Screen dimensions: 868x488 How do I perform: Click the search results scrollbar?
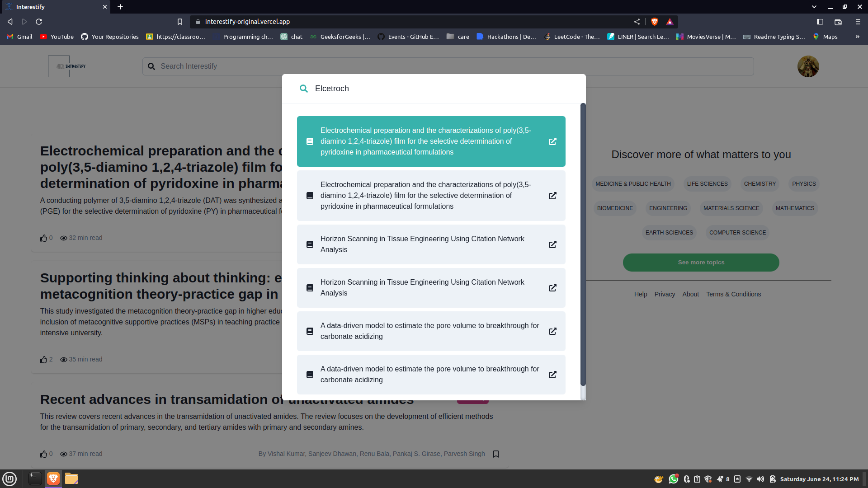pyautogui.click(x=583, y=244)
